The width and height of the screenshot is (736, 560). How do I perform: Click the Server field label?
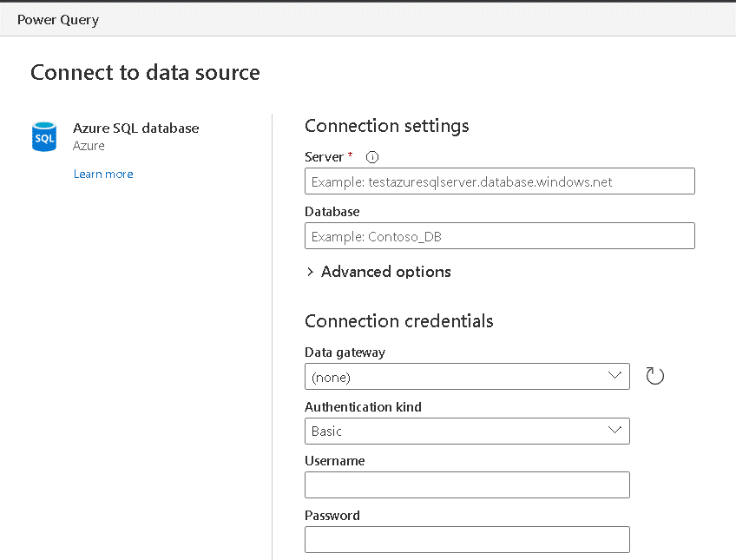325,157
